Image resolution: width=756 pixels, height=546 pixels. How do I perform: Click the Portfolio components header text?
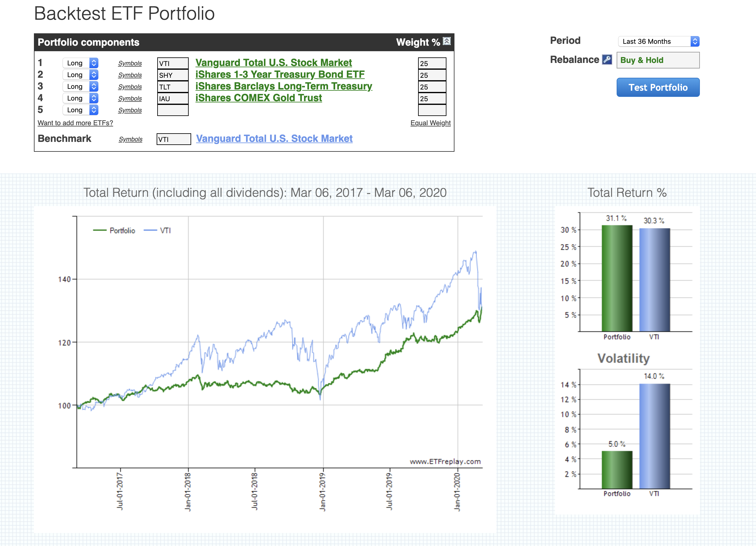88,42
